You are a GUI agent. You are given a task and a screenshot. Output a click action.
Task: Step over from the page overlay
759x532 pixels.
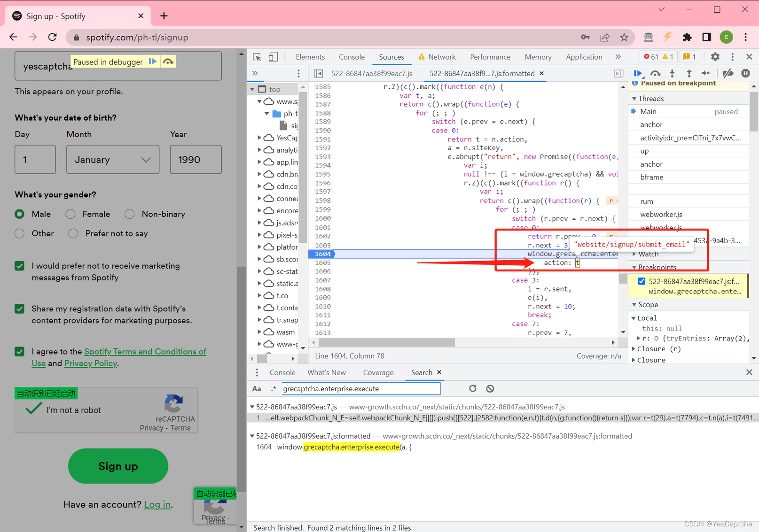click(x=168, y=62)
